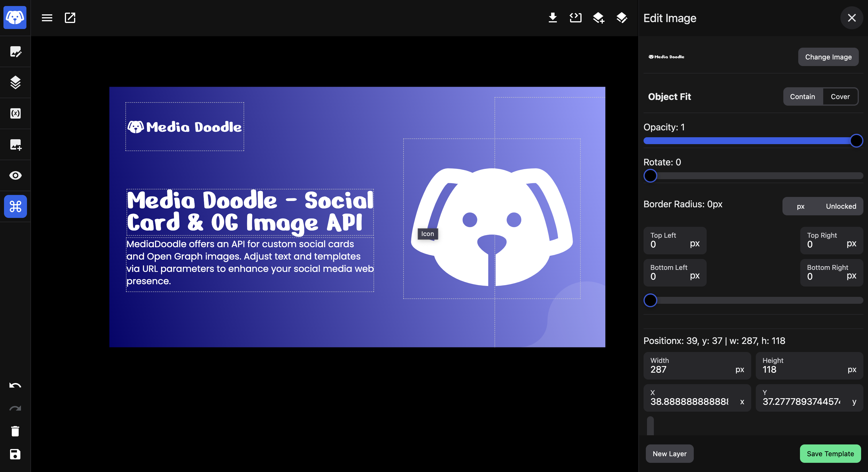The image size is (868, 472).
Task: Click the logo thumbnail preview
Action: tap(666, 57)
